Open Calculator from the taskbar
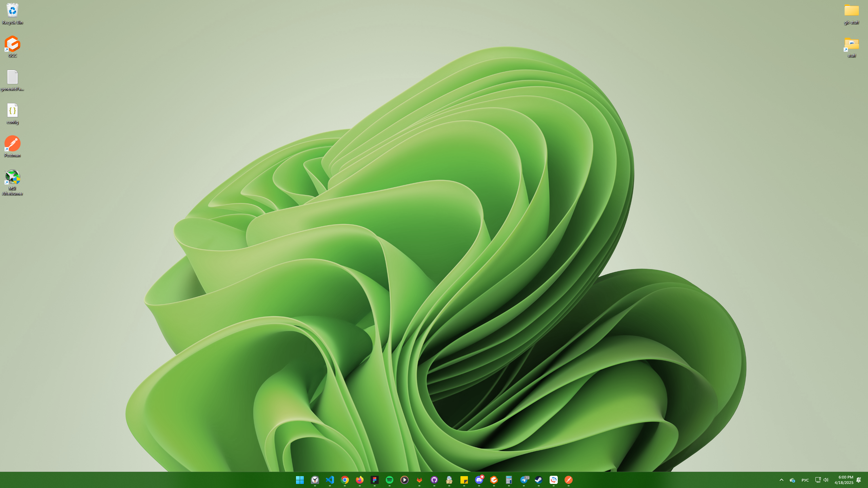This screenshot has height=488, width=868. pos(509,480)
